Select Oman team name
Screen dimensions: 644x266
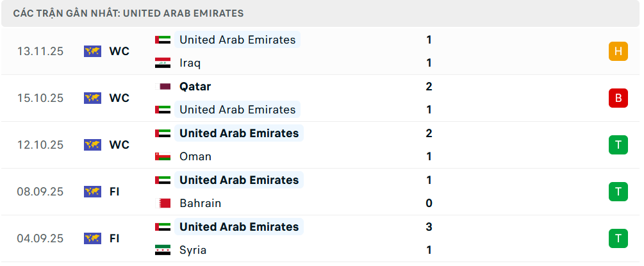click(x=195, y=156)
